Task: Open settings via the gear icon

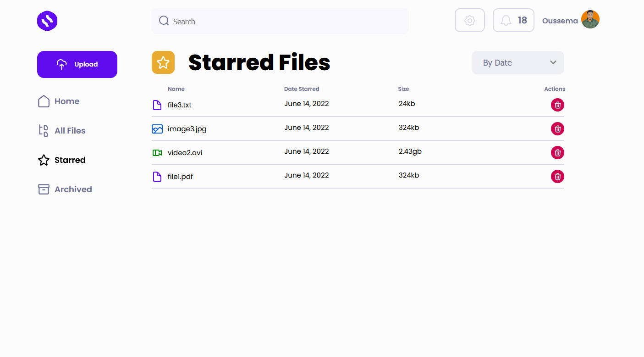Action: (x=470, y=21)
